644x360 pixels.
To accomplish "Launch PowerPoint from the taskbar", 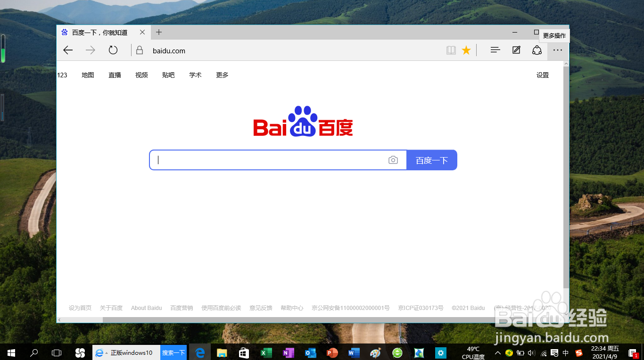I will pos(332,352).
